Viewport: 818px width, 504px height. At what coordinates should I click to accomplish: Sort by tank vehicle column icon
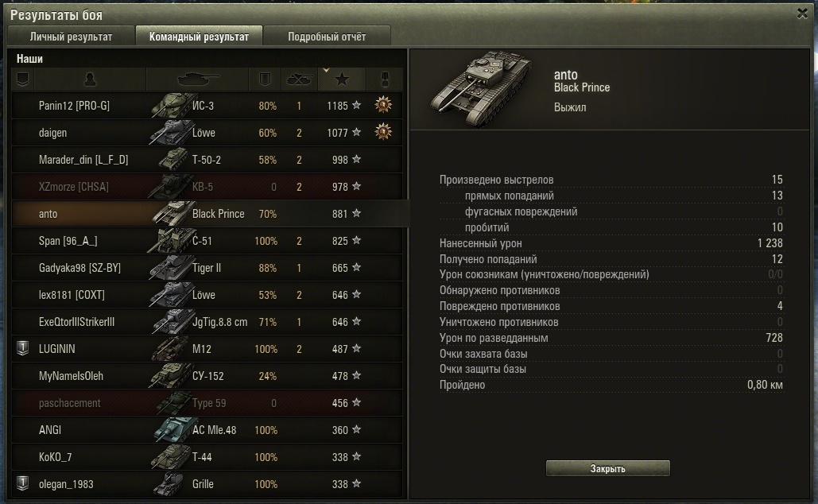point(198,79)
